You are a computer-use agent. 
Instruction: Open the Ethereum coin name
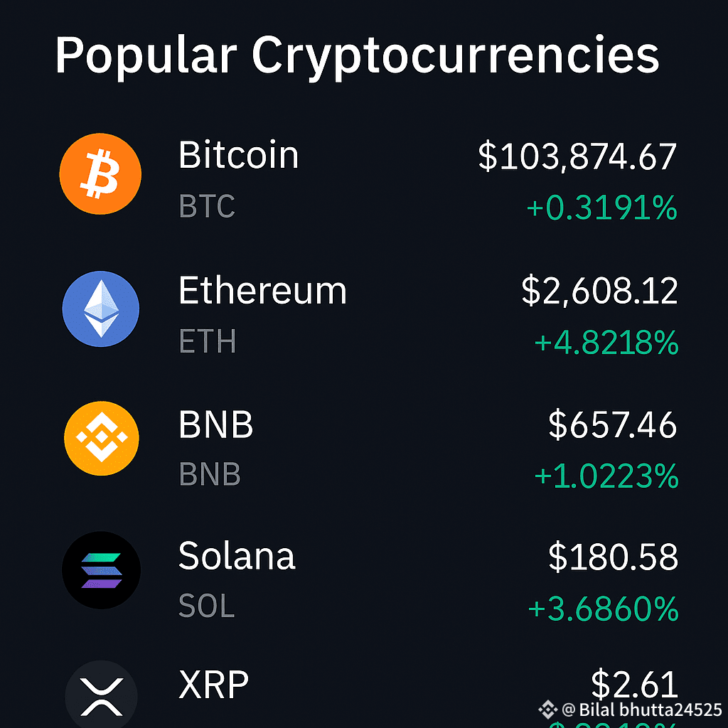[x=262, y=291]
